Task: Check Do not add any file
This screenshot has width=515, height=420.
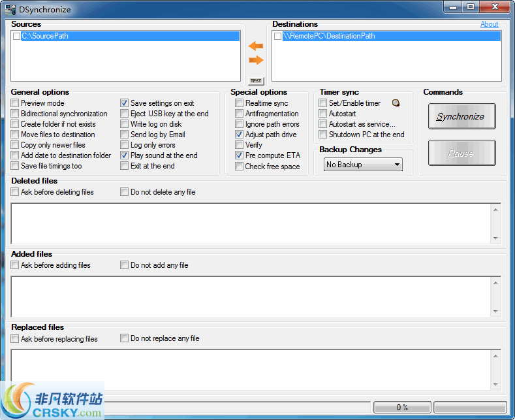Action: [124, 265]
